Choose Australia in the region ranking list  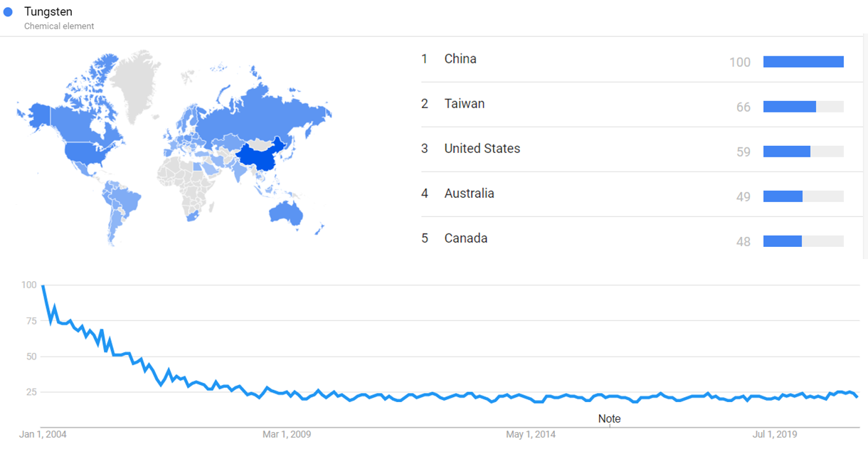469,194
